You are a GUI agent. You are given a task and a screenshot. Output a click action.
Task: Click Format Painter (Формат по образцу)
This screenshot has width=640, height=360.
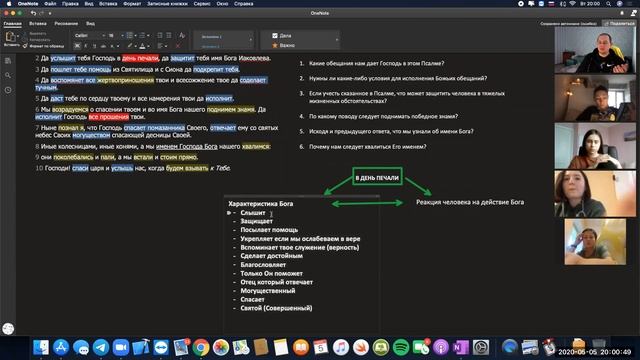pos(44,46)
